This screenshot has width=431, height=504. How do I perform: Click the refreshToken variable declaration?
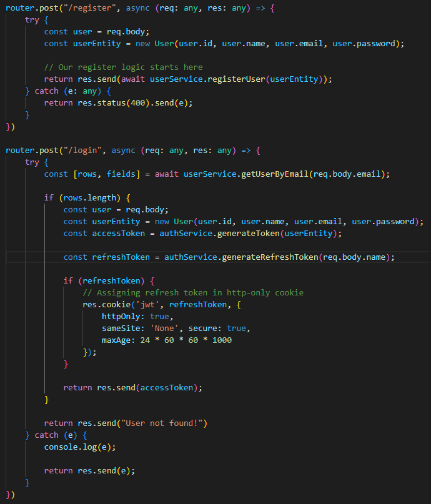tap(121, 257)
